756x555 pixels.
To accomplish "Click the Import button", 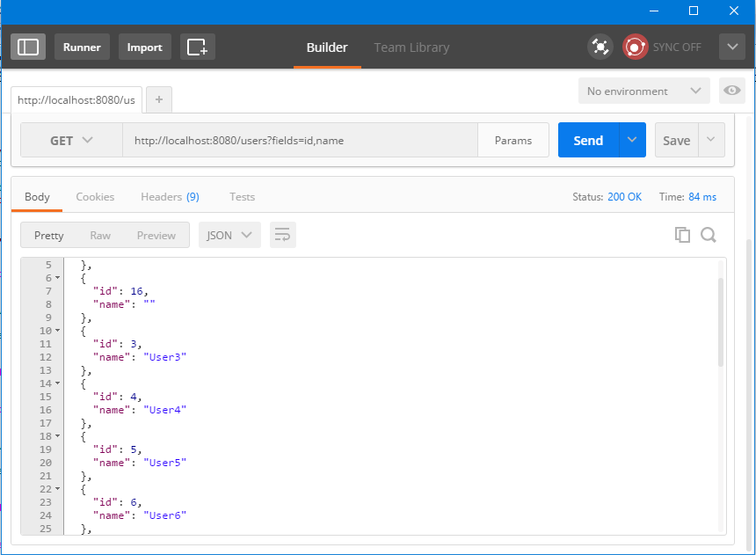I will pyautogui.click(x=145, y=47).
